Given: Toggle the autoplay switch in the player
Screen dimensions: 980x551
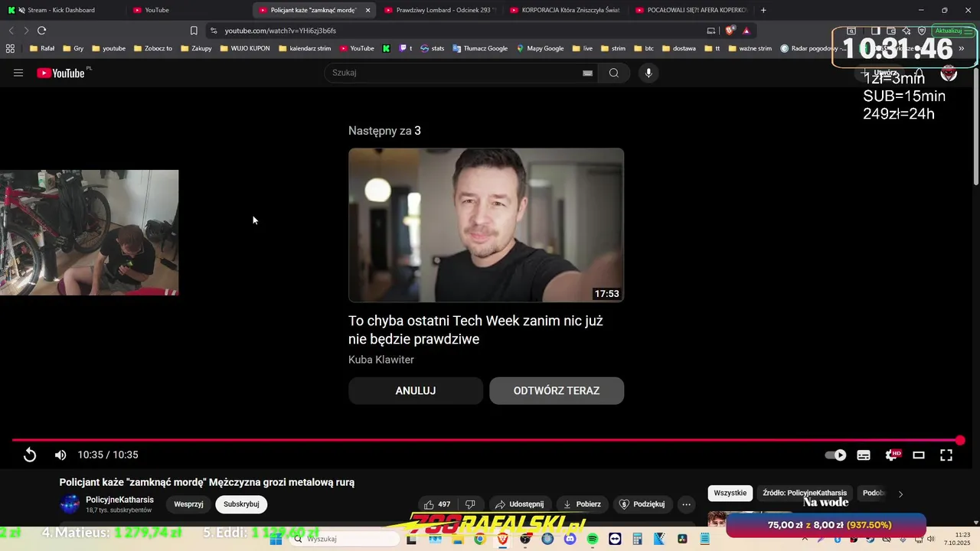Looking at the screenshot, I should point(835,455).
